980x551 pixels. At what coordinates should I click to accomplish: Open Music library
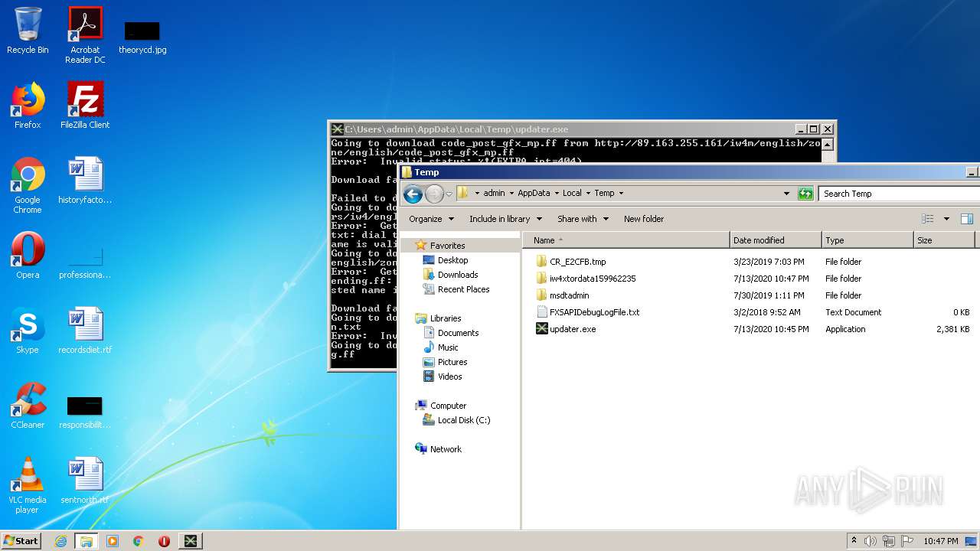[x=448, y=347]
